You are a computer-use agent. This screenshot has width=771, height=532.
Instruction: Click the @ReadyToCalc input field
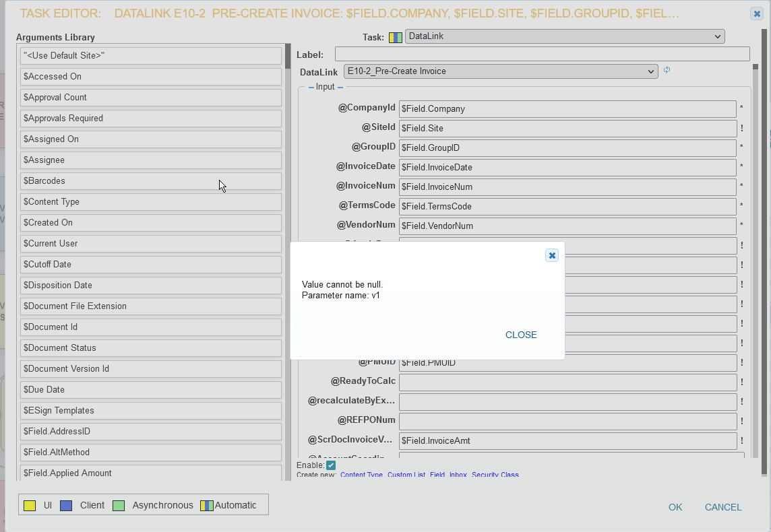pos(567,383)
